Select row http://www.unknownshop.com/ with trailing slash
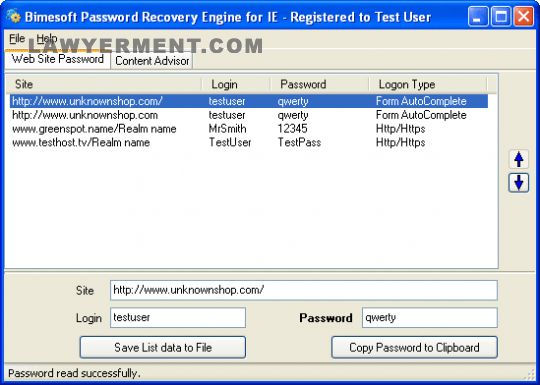 coord(249,101)
